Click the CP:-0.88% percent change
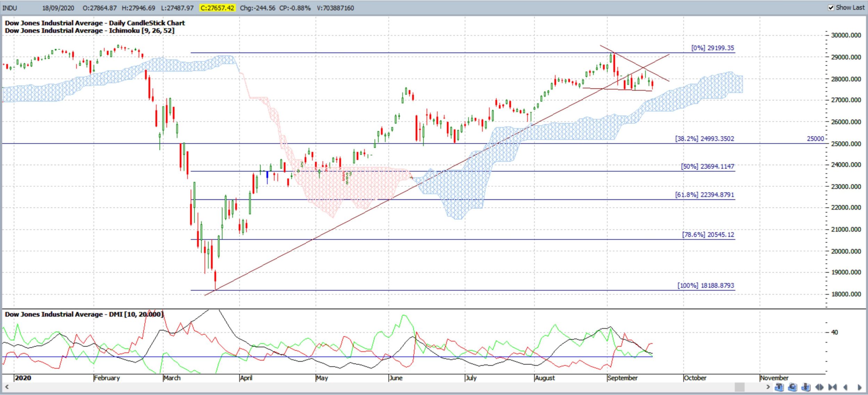868x395 pixels. coord(295,8)
